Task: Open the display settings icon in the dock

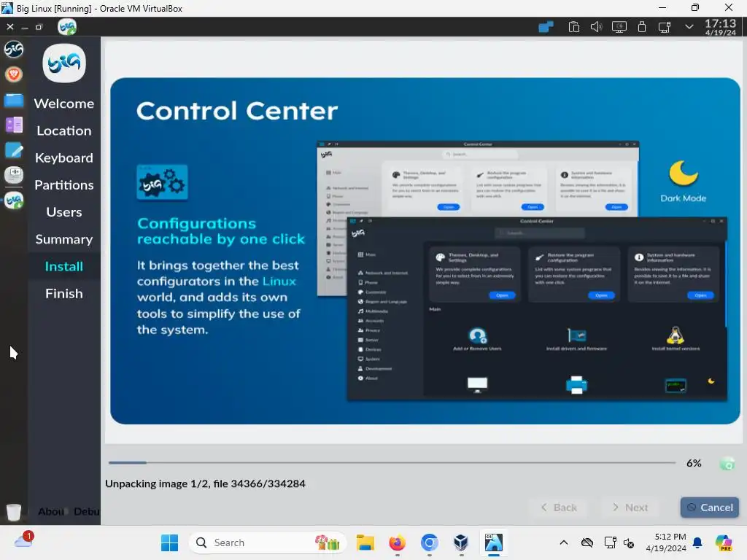Action: 14,175
